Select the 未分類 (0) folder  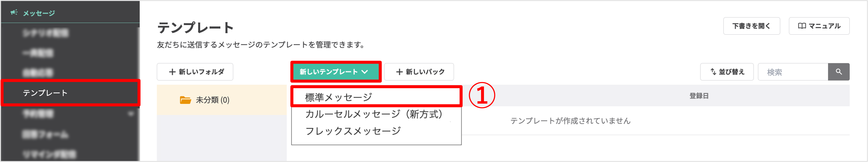212,100
